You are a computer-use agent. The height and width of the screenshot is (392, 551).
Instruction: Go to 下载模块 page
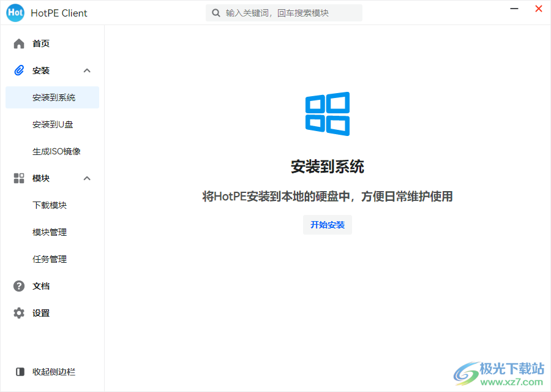(50, 205)
